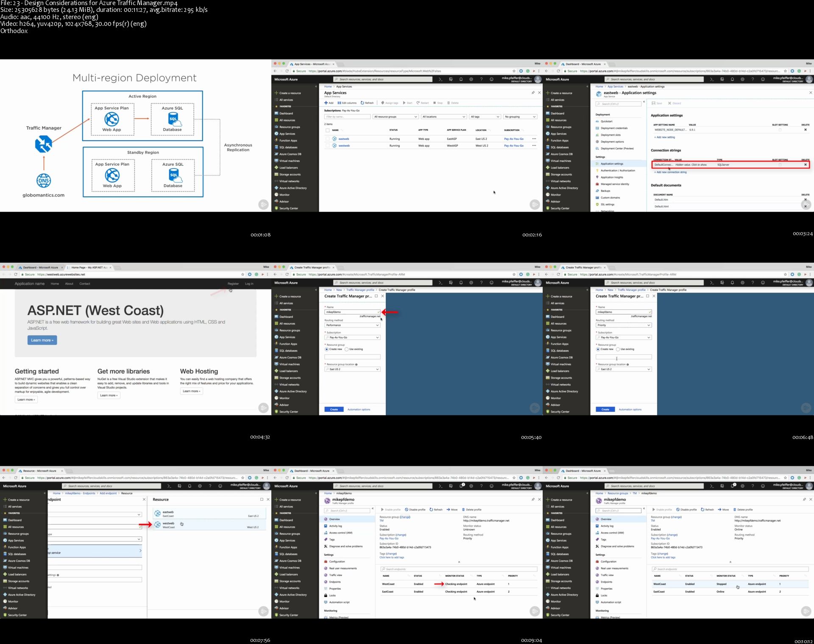
Task: Open Subscription dropdown in 00:05:40 frame
Action: click(352, 338)
